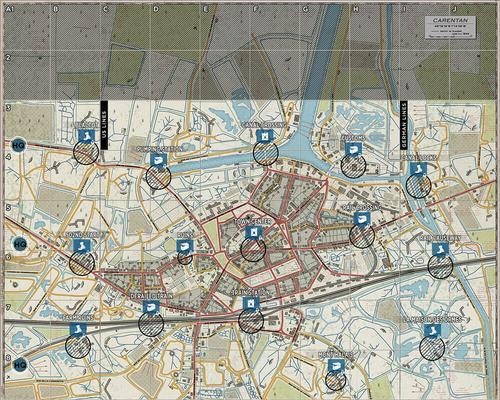The height and width of the screenshot is (400, 500).
Task: Click the HQ marker in grid row 8
Action: click(20, 365)
